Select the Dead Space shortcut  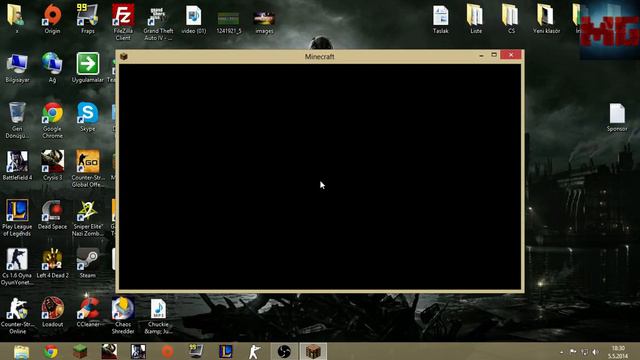pyautogui.click(x=52, y=215)
